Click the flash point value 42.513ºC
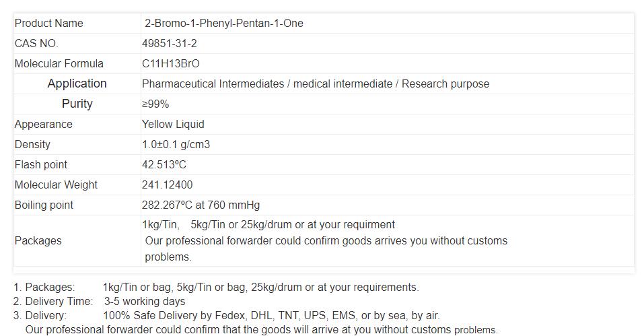The width and height of the screenshot is (644, 336). tap(164, 165)
